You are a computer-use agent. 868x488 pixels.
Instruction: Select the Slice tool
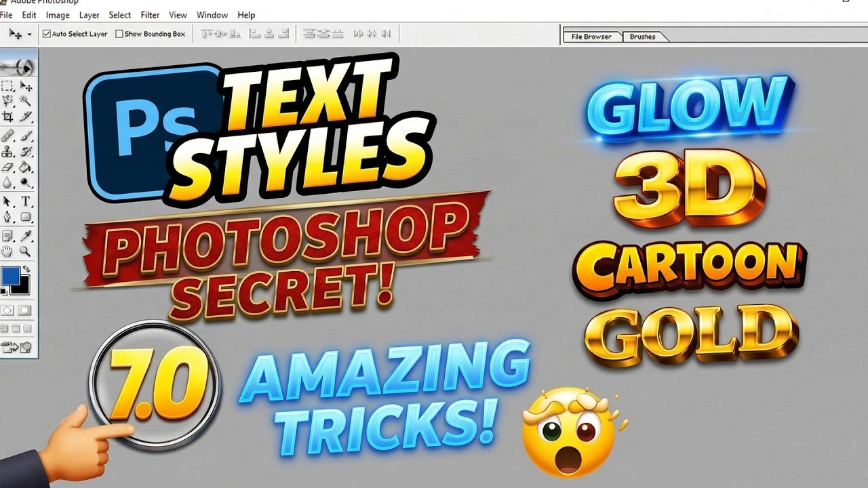[x=26, y=116]
